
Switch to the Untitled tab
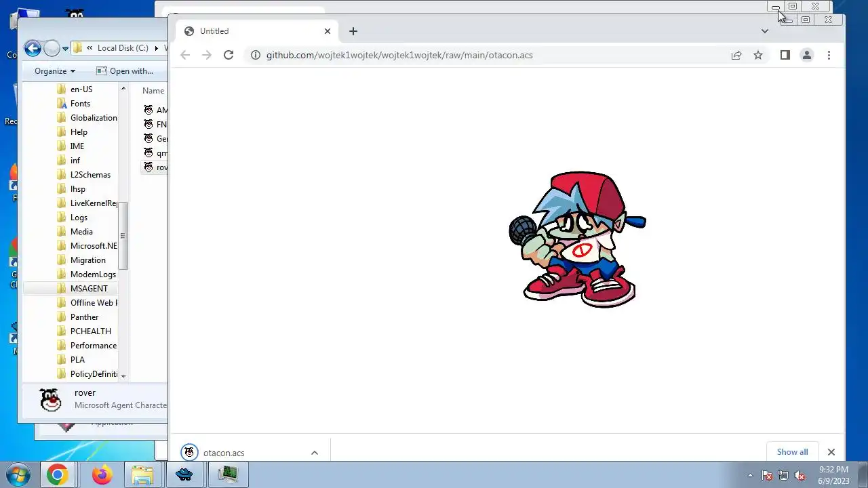pos(258,31)
